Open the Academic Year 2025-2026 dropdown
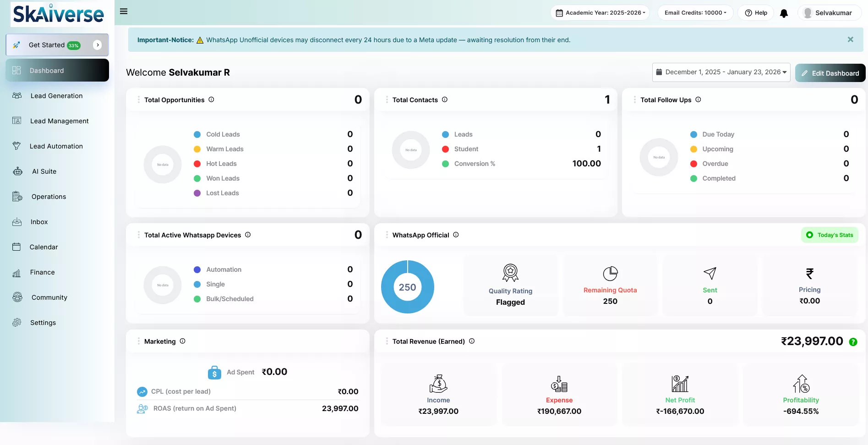 coord(600,13)
